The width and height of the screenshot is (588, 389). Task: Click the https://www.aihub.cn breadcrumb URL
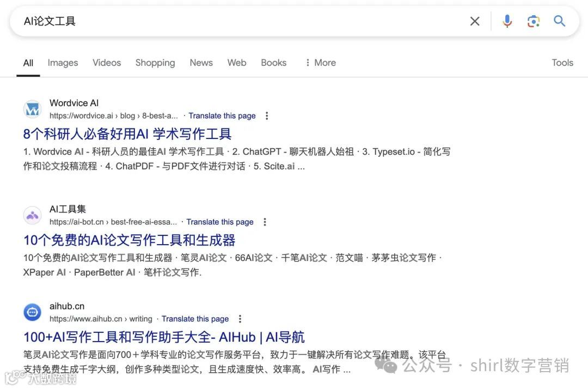coord(101,319)
